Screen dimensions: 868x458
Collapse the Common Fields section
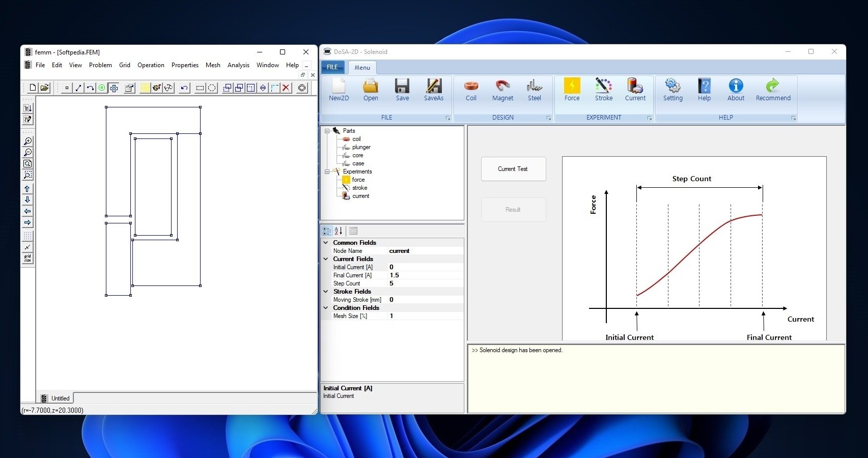click(x=326, y=243)
